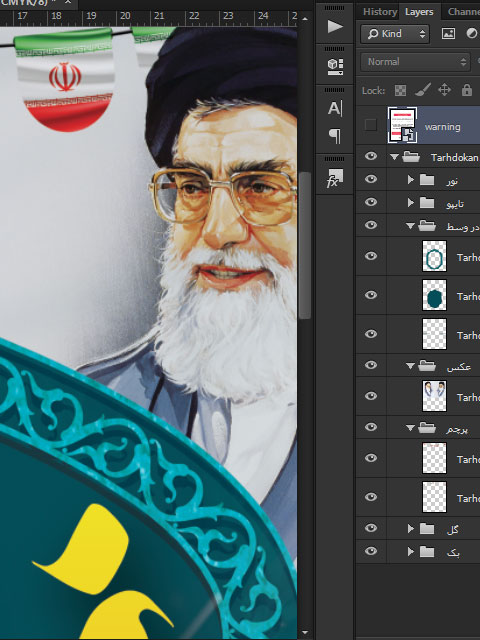Hide the Tarhdokan group eye icon
This screenshot has height=640, width=480.
click(x=371, y=156)
